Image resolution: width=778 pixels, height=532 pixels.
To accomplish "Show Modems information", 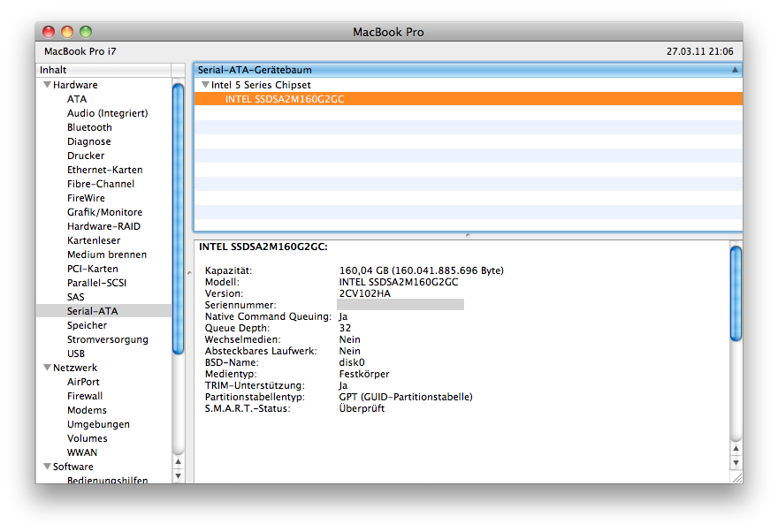I will tap(87, 410).
